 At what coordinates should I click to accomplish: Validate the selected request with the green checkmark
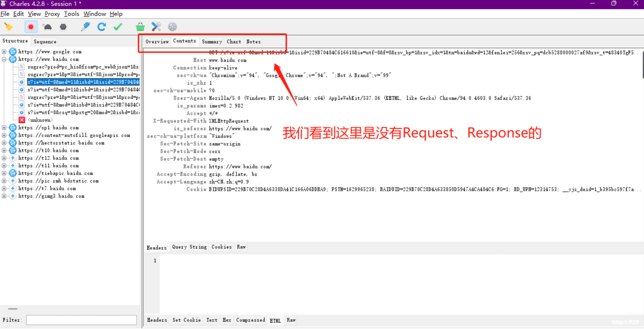pos(118,27)
